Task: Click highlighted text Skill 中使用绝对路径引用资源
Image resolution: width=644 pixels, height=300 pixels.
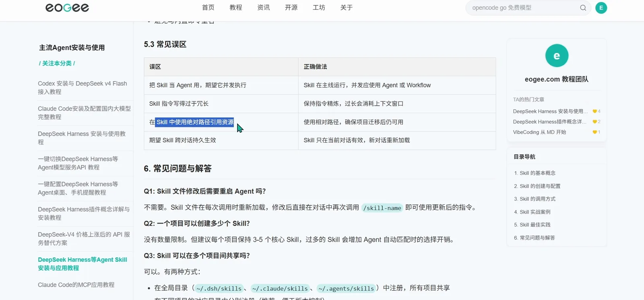Action: pyautogui.click(x=195, y=122)
